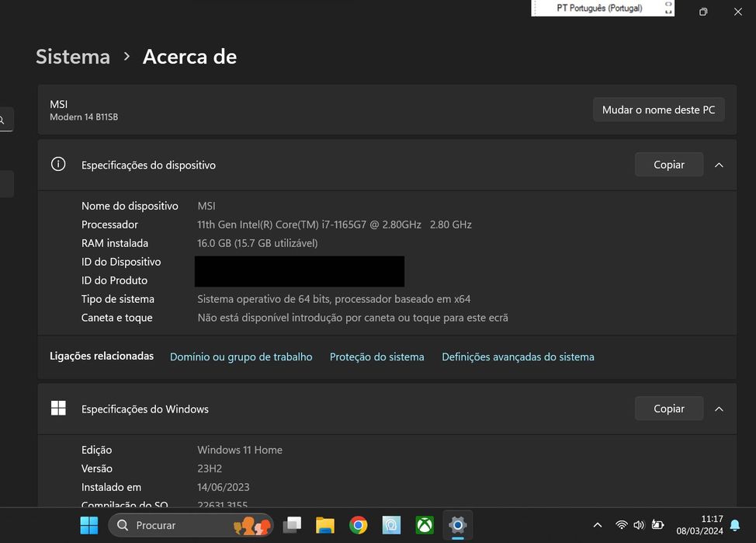756x543 pixels.
Task: Open Definições avançadas do sistema link
Action: coord(518,357)
